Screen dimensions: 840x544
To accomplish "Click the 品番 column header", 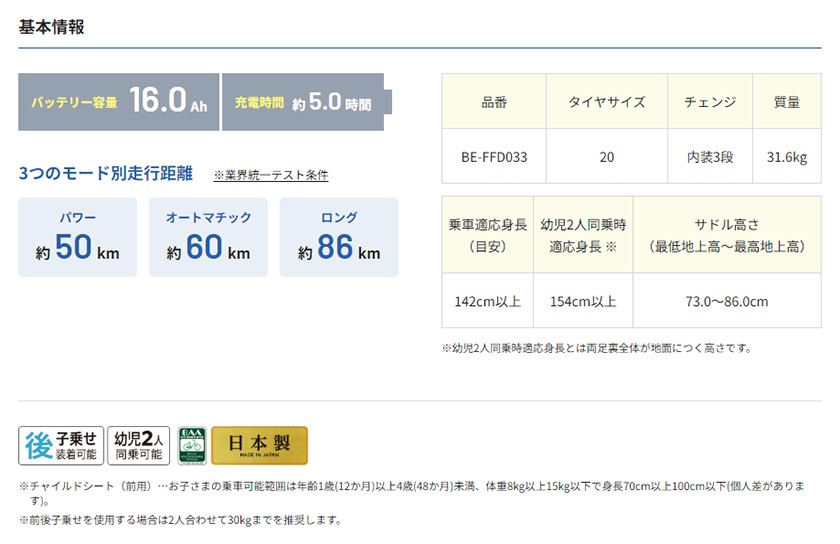I will [x=494, y=102].
